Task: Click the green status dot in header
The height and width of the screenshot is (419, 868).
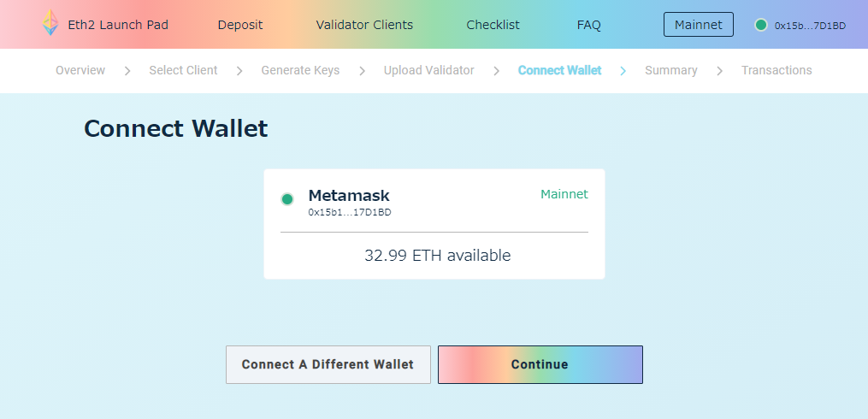Action: pos(761,25)
